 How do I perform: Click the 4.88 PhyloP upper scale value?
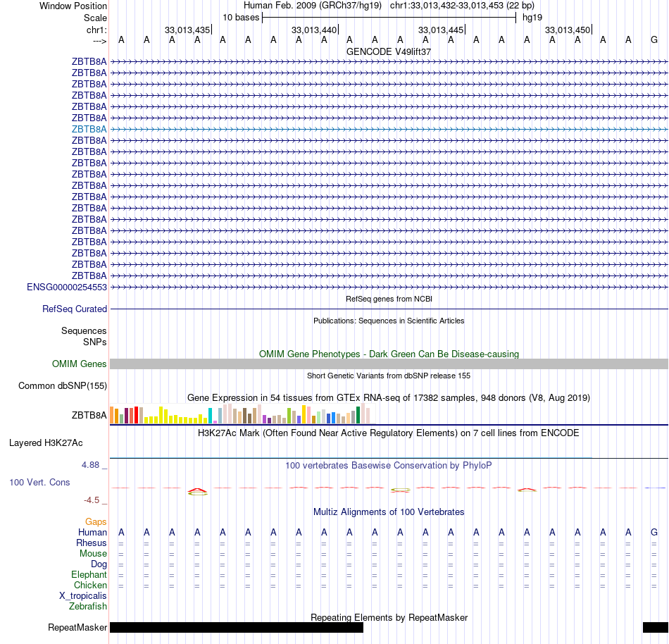(90, 465)
